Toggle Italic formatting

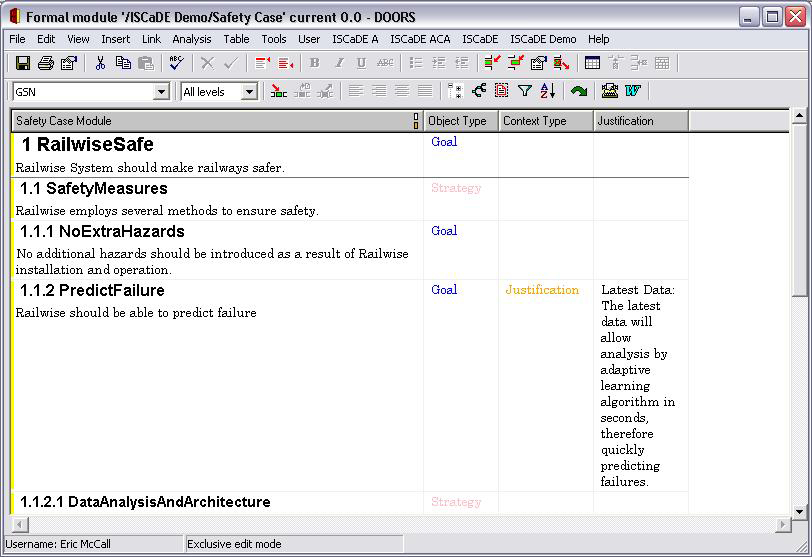[x=339, y=63]
